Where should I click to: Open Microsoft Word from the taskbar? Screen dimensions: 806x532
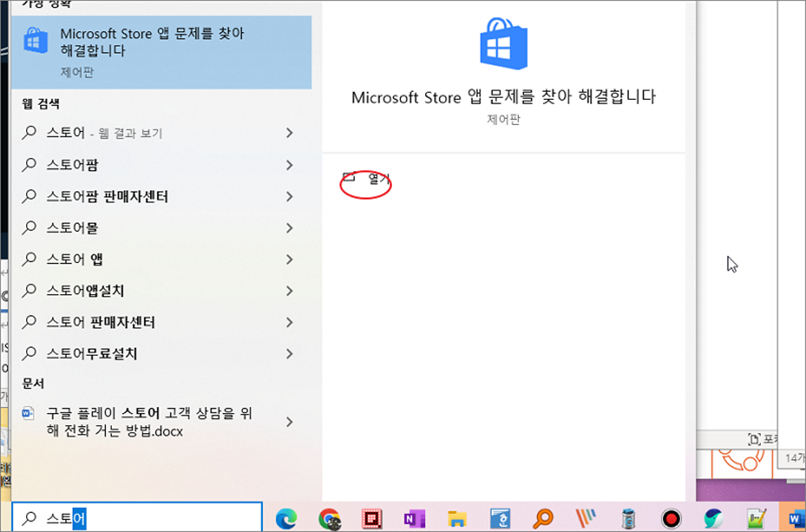tap(797, 518)
